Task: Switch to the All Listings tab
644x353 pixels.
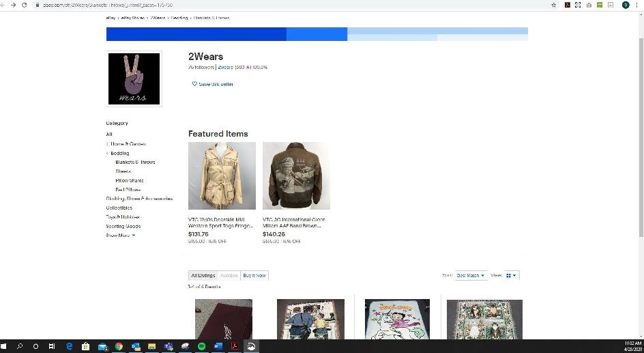Action: (203, 276)
